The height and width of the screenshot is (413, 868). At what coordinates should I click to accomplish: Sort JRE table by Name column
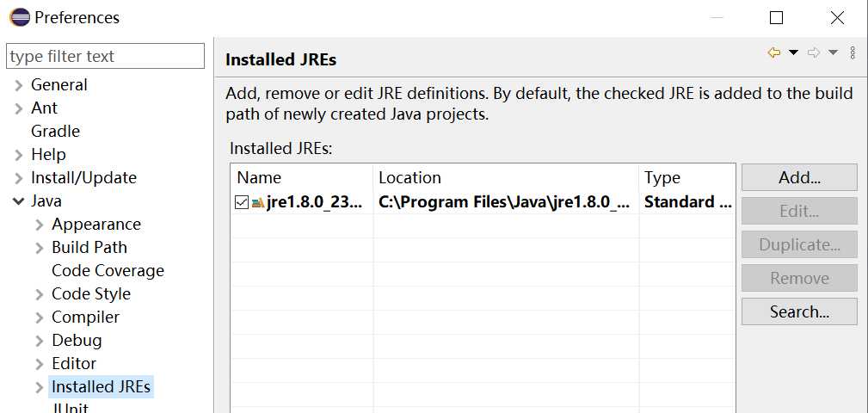click(301, 177)
